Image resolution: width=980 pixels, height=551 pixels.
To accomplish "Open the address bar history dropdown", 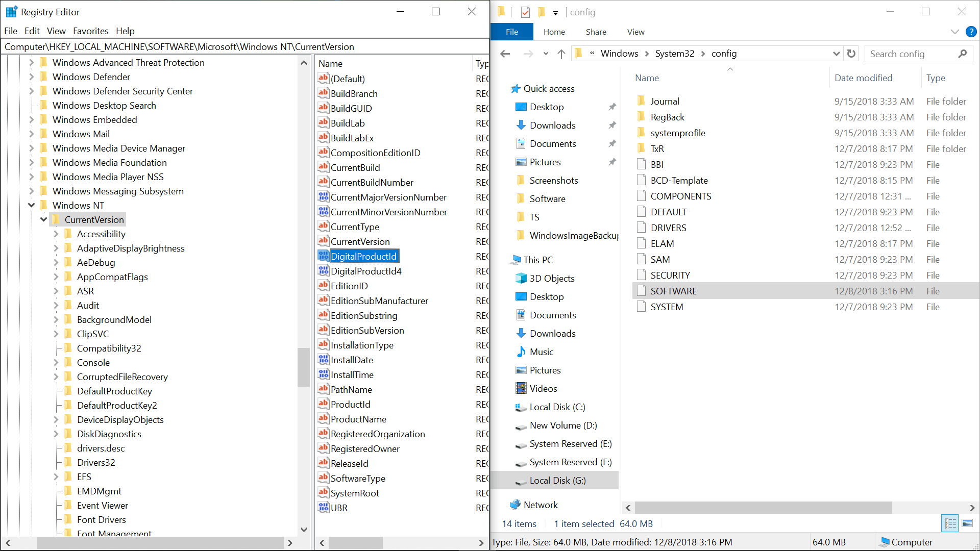I will click(x=836, y=54).
